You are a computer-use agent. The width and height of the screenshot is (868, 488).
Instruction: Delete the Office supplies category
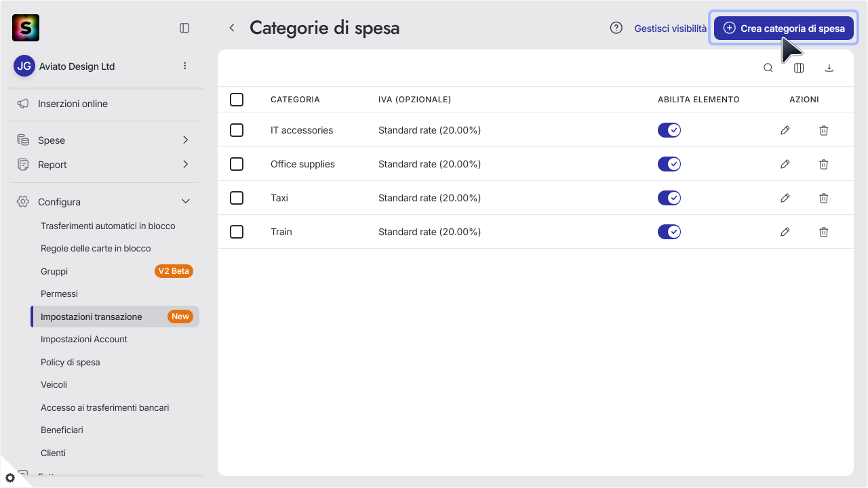pyautogui.click(x=824, y=164)
